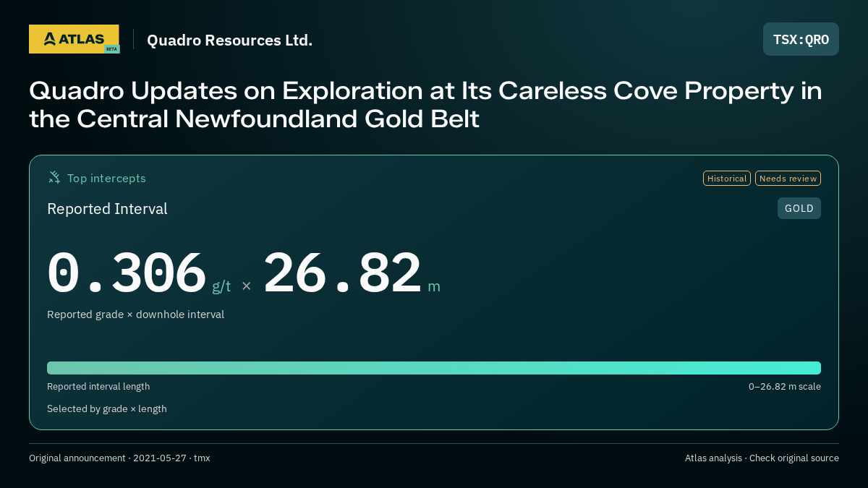The image size is (868, 488).
Task: Click the Reported grade × downhole interval caption
Action: 135,314
